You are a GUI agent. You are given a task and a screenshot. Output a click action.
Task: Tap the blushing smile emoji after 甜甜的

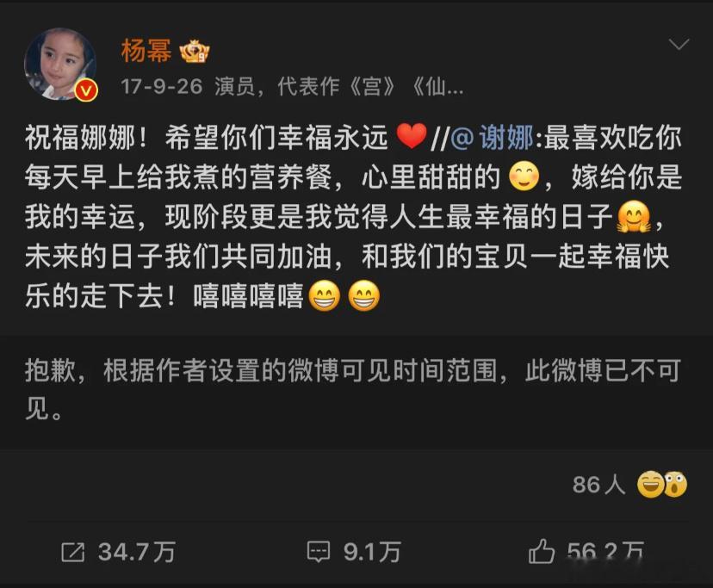tap(524, 176)
